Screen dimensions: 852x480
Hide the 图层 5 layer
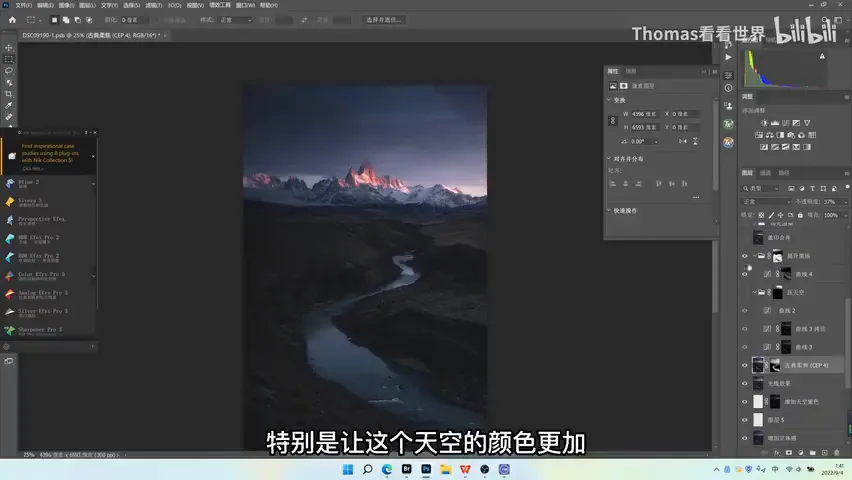point(745,420)
